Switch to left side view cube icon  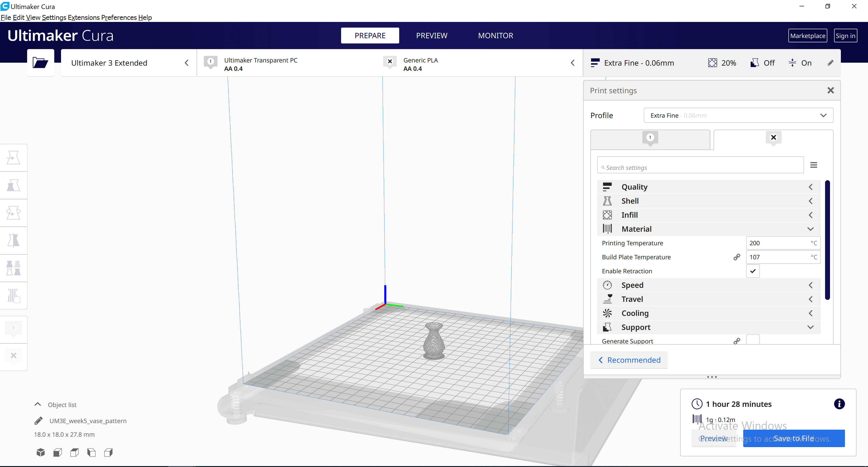pyautogui.click(x=91, y=453)
